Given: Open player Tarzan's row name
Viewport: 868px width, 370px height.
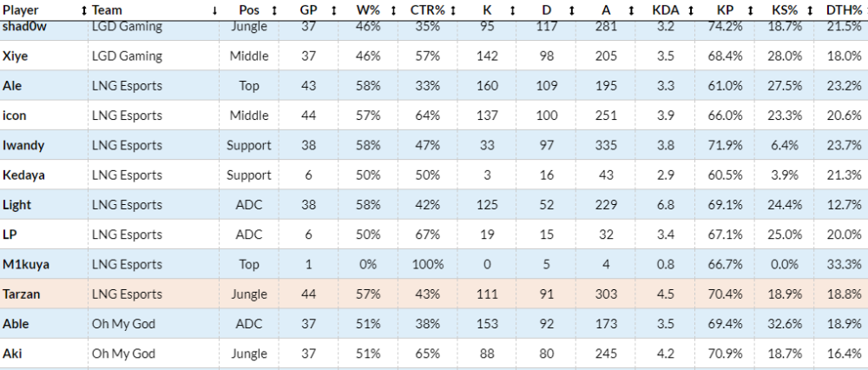Looking at the screenshot, I should 21,294.
